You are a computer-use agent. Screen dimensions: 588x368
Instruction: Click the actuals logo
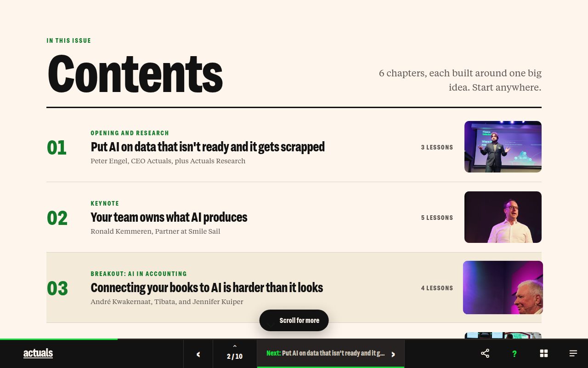point(38,353)
